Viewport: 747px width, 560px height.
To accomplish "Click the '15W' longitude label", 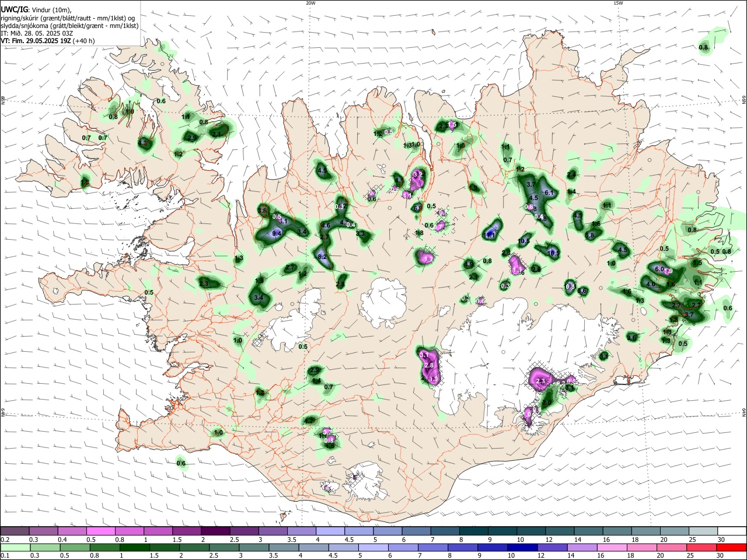I will [x=618, y=3].
